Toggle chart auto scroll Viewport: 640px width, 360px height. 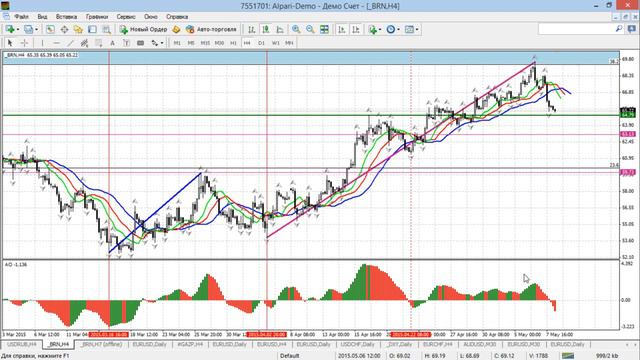click(342, 29)
